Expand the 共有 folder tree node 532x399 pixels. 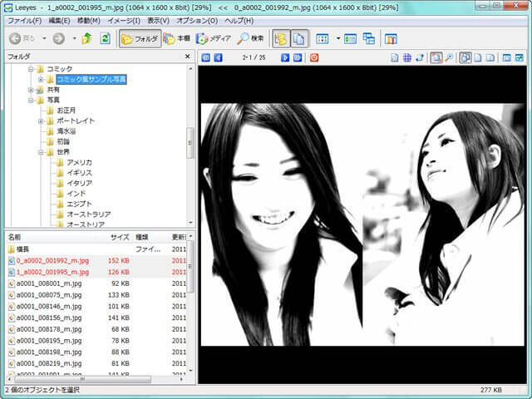[x=31, y=90]
